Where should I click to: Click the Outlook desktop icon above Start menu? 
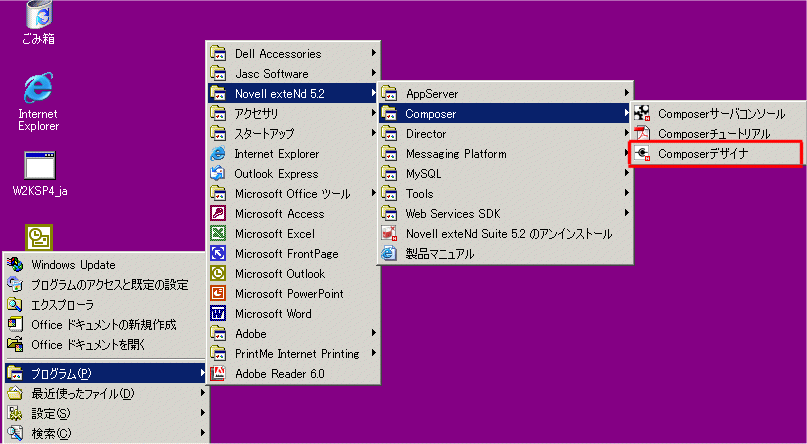coord(39,237)
